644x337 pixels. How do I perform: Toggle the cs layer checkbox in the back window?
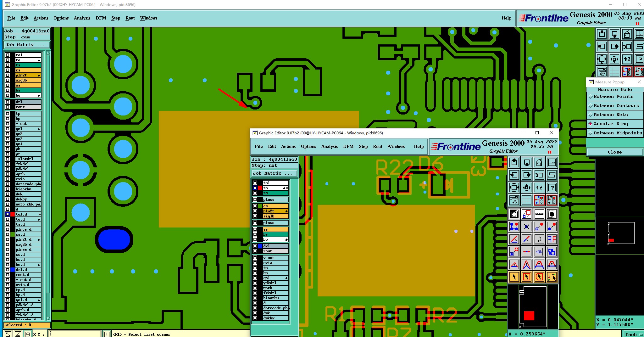point(8,70)
